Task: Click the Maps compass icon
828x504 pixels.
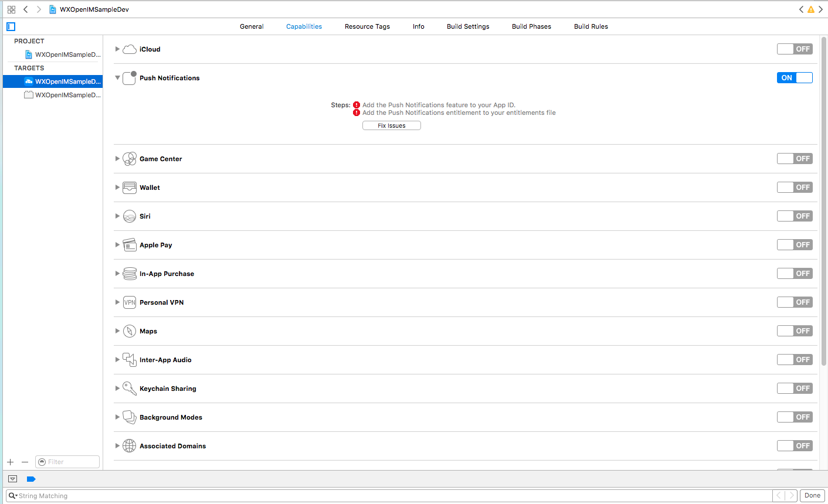Action: point(130,331)
